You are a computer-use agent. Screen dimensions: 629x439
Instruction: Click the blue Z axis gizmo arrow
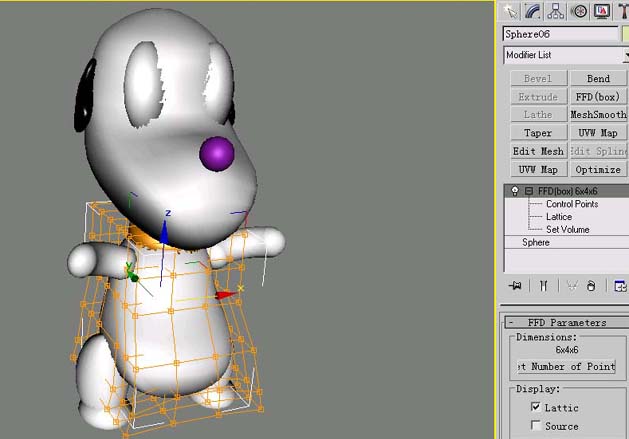click(164, 232)
